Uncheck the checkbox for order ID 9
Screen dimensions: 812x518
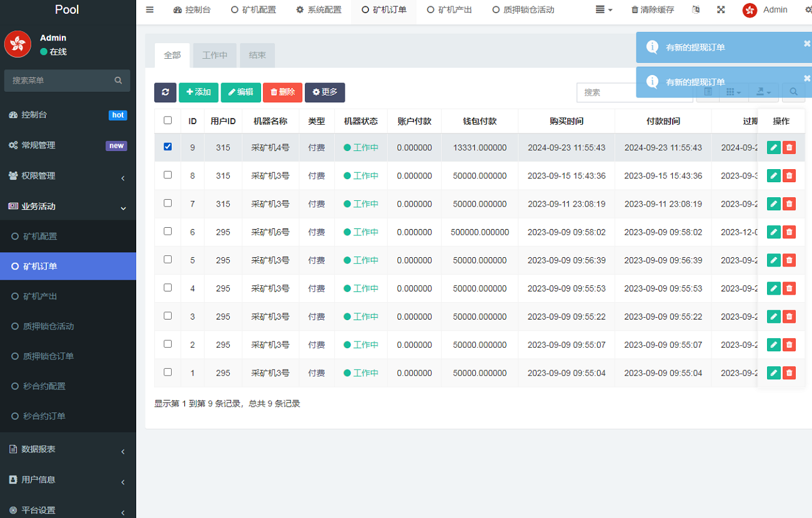coord(167,147)
